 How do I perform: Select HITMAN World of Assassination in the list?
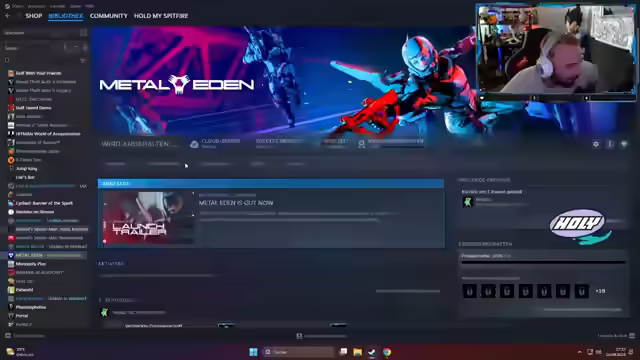tap(48, 133)
